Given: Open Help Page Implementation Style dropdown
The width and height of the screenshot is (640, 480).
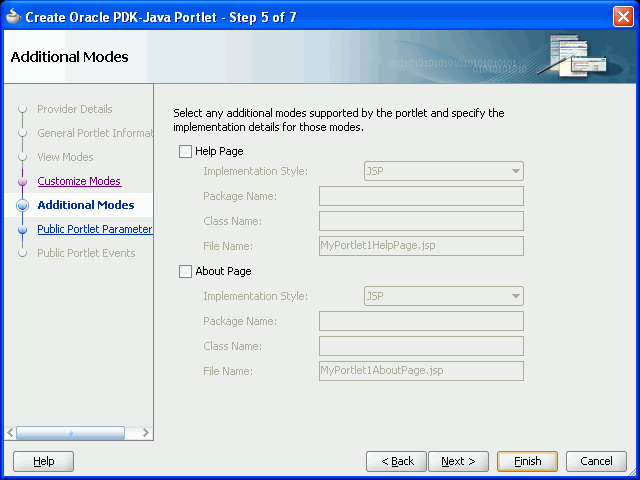Looking at the screenshot, I should point(443,171).
